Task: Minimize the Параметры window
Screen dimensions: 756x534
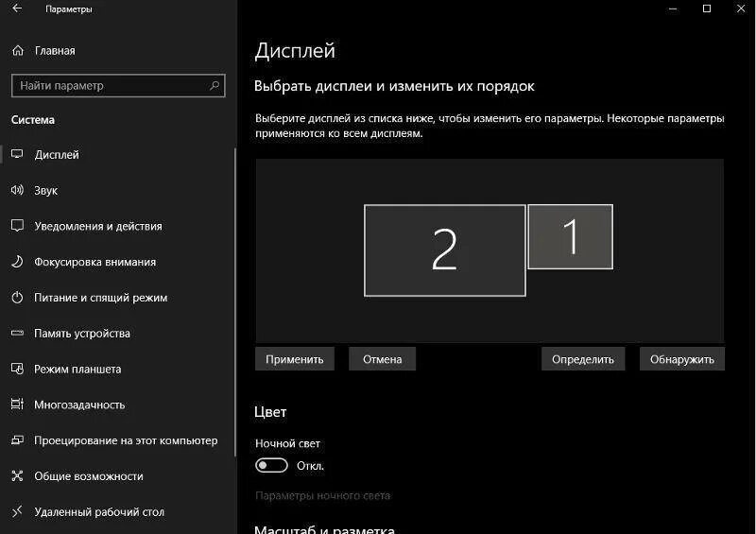Action: [673, 9]
